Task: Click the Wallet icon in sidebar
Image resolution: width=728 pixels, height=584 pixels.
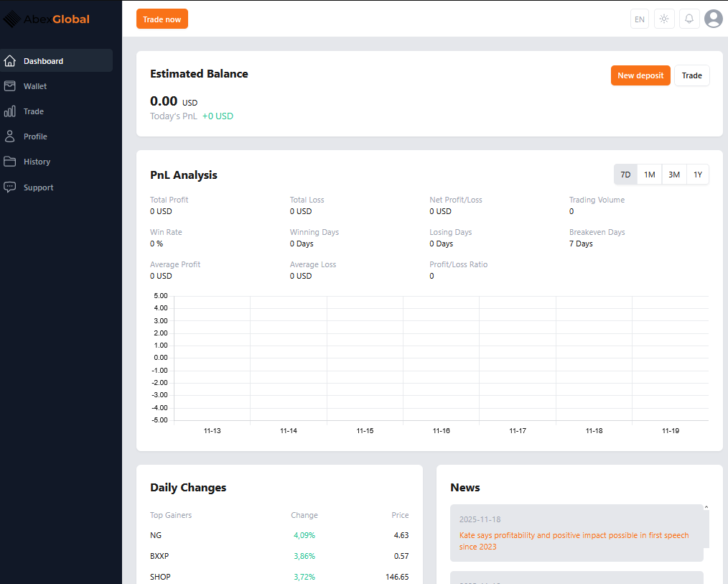Action: tap(10, 86)
